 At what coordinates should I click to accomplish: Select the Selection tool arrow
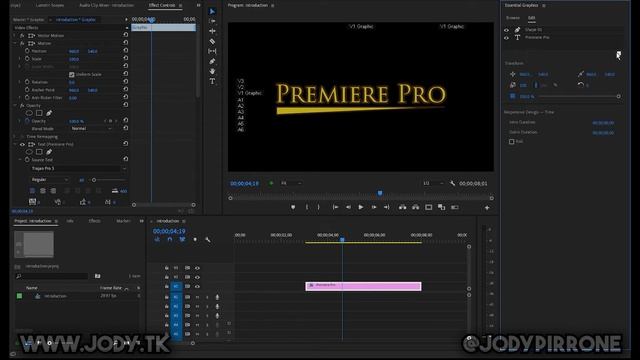pos(212,11)
